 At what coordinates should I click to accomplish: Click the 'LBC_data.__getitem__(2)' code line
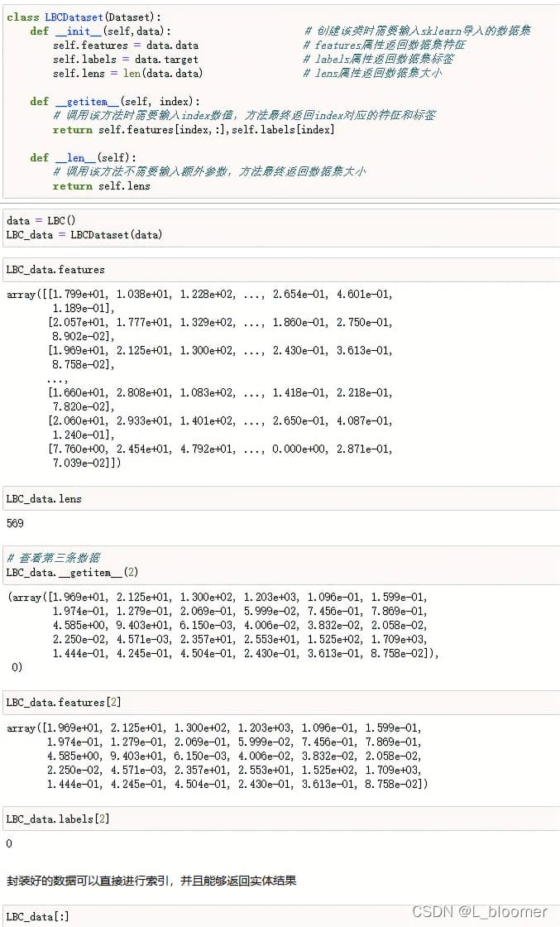[x=72, y=572]
